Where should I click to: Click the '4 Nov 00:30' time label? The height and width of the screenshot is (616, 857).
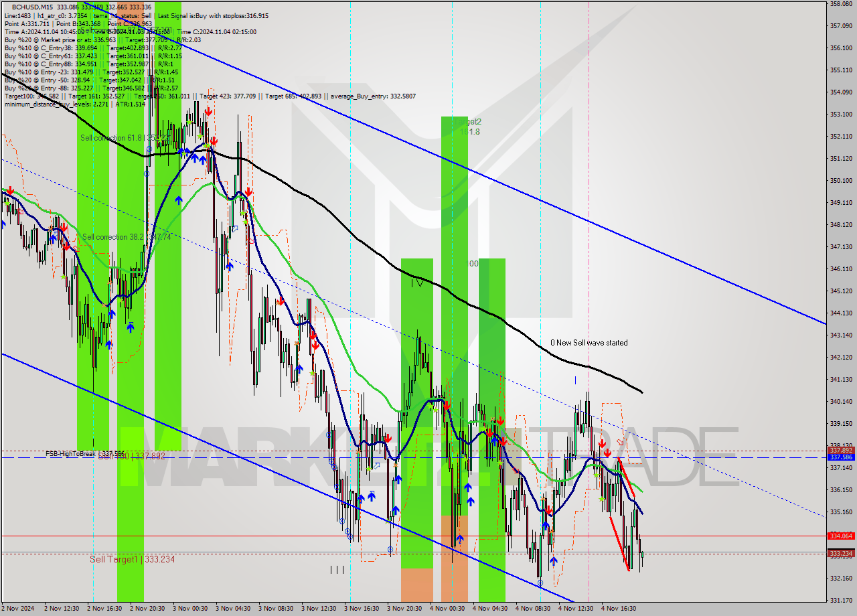pyautogui.click(x=449, y=609)
